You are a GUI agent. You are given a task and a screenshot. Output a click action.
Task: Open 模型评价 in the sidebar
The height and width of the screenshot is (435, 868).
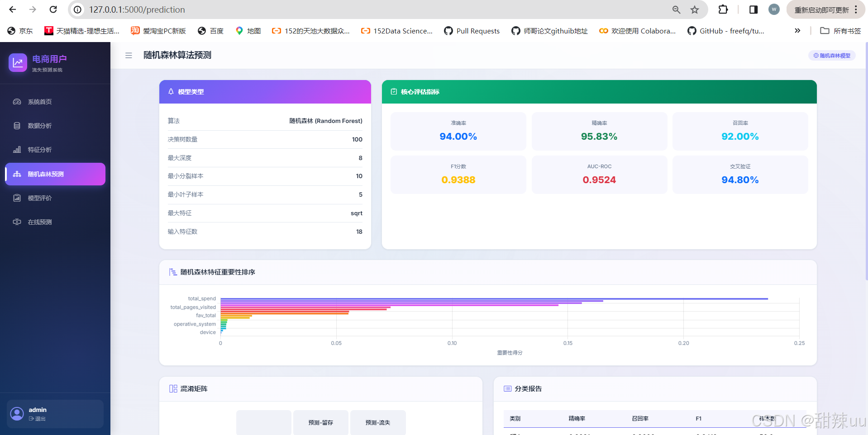55,198
